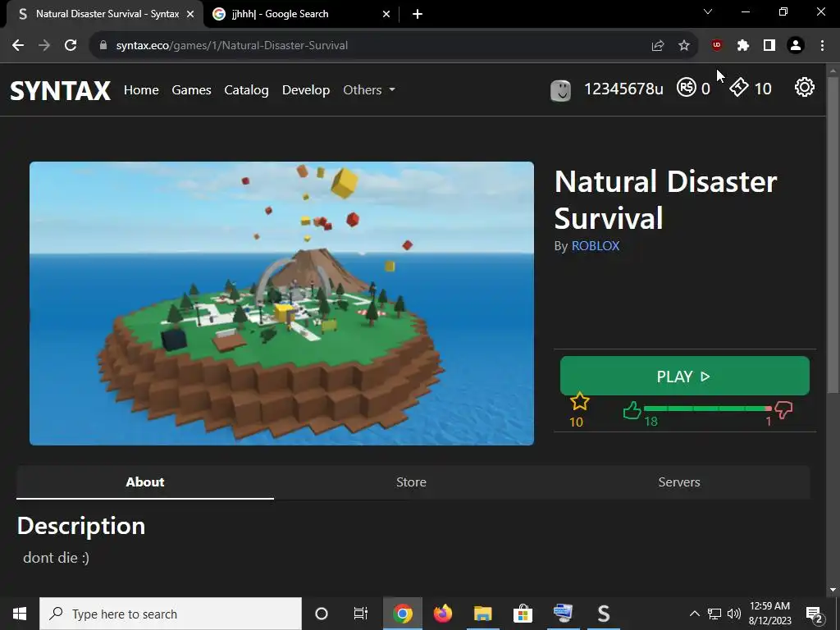Open Task View on the taskbar

pos(361,614)
